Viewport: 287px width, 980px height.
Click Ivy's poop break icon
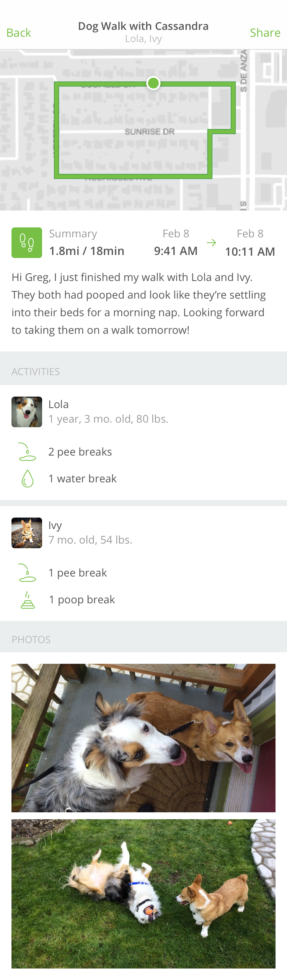pyautogui.click(x=28, y=600)
